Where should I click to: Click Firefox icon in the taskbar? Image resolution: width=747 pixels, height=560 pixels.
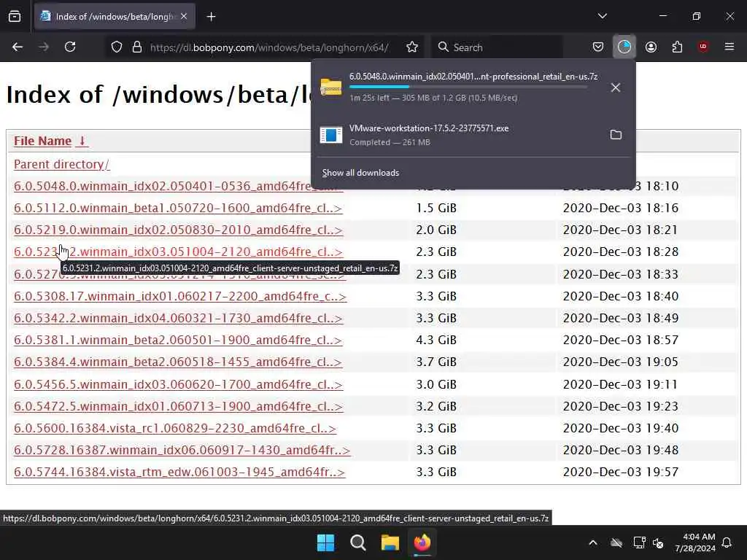pyautogui.click(x=422, y=542)
